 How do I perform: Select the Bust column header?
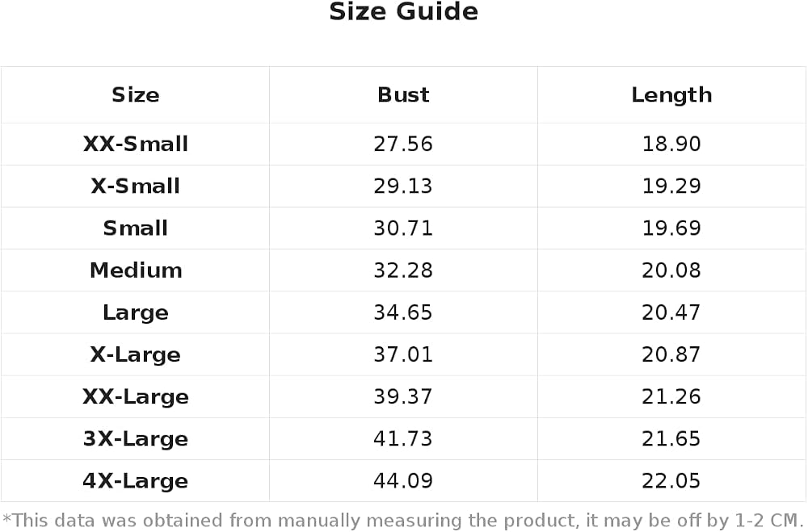tap(403, 94)
